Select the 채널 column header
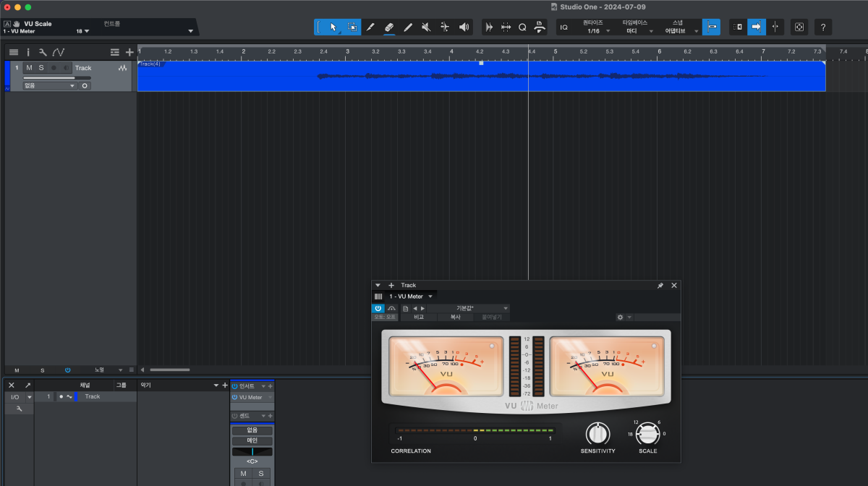This screenshot has height=486, width=868. [x=85, y=385]
